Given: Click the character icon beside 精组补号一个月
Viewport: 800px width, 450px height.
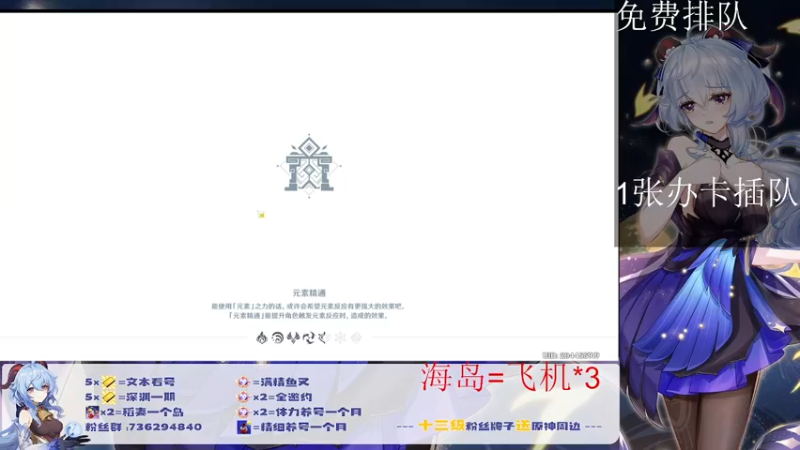Looking at the screenshot, I should click(x=244, y=427).
